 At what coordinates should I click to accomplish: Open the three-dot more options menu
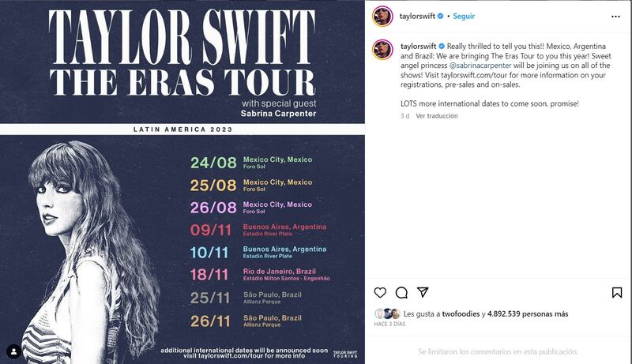click(617, 15)
